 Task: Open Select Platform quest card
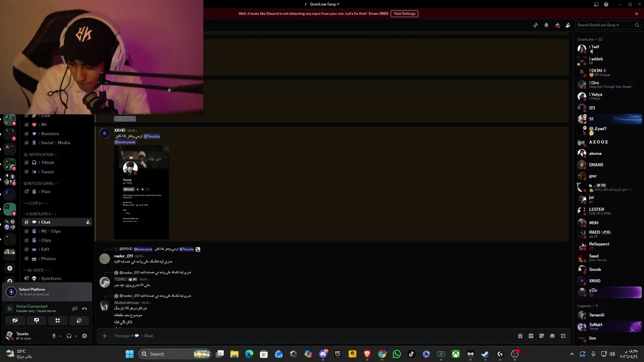pyautogui.click(x=48, y=292)
